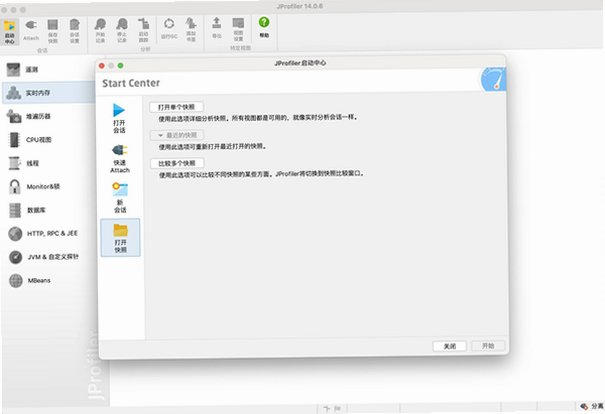
Task: Click the 开始记录 toolbar icon
Action: [x=100, y=30]
